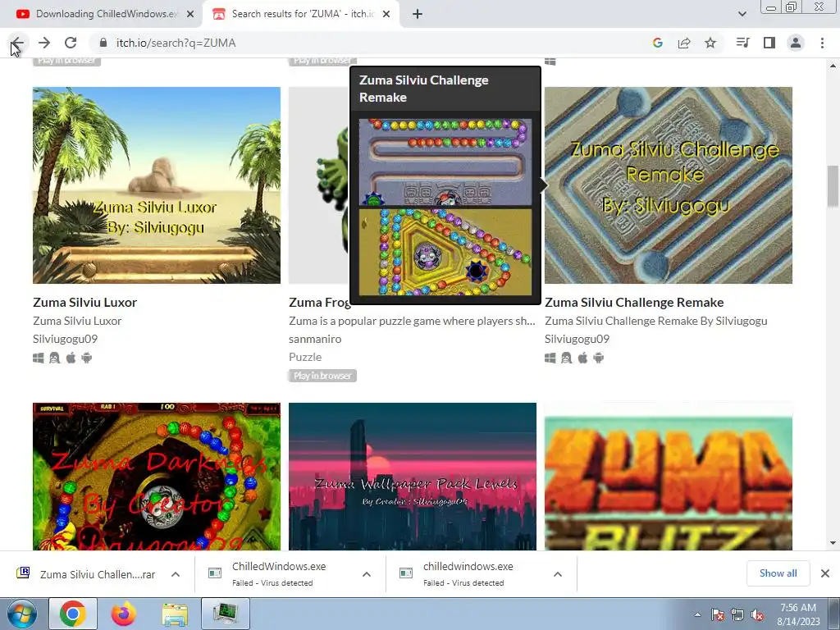Image resolution: width=840 pixels, height=630 pixels.
Task: Toggle the browser side panel
Action: [x=769, y=43]
